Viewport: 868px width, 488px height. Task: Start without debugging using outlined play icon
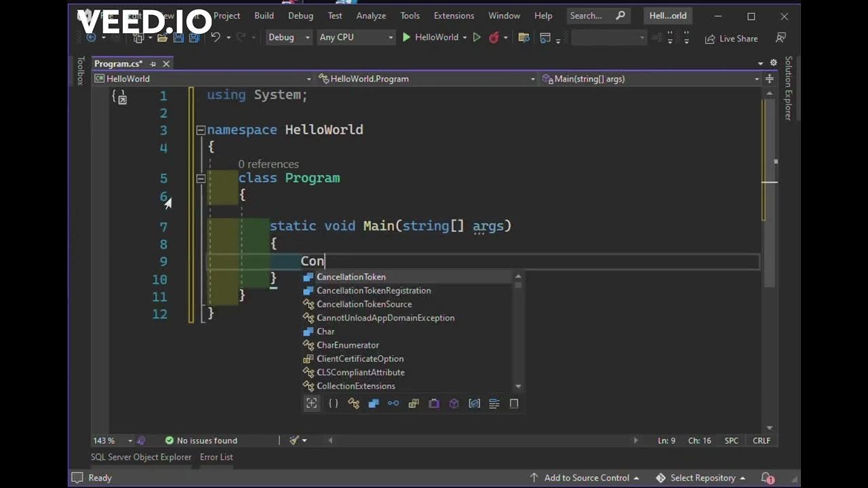[477, 37]
